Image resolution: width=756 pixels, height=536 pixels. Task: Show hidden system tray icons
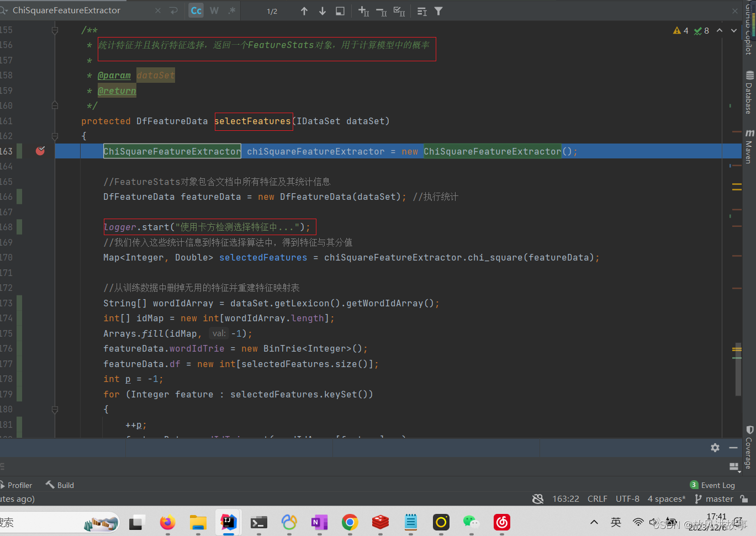click(x=594, y=522)
